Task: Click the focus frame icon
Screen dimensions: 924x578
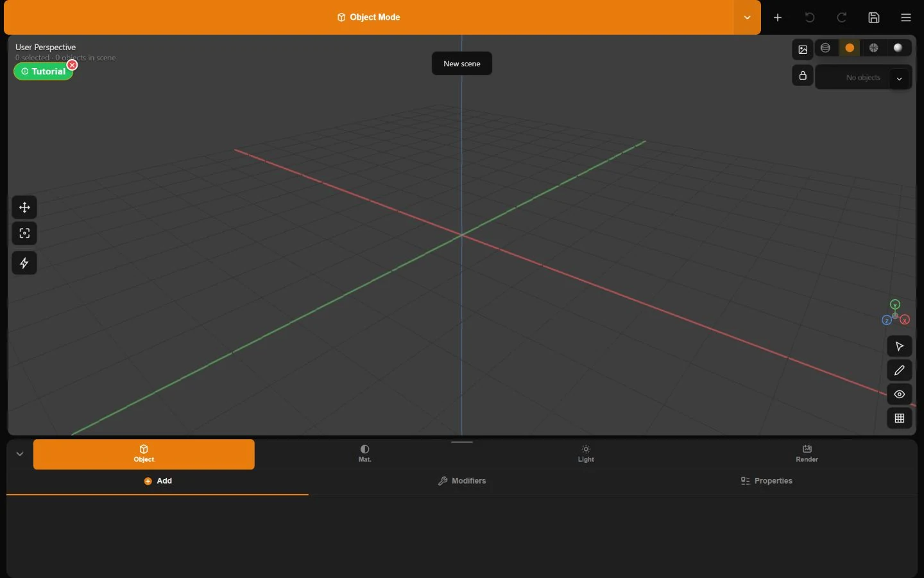Action: (24, 234)
